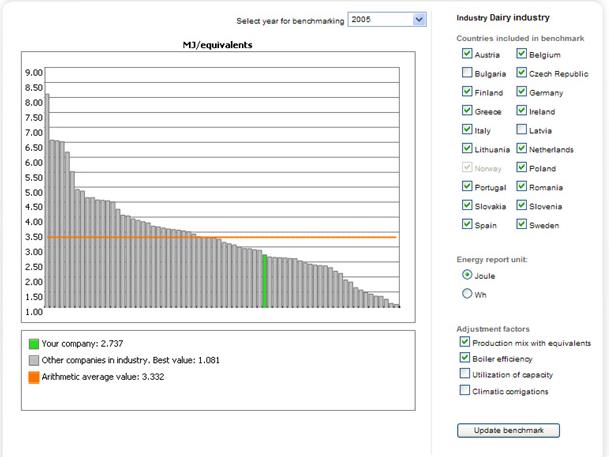
Task: Uncheck the Boiler efficiency option
Action: (x=465, y=357)
